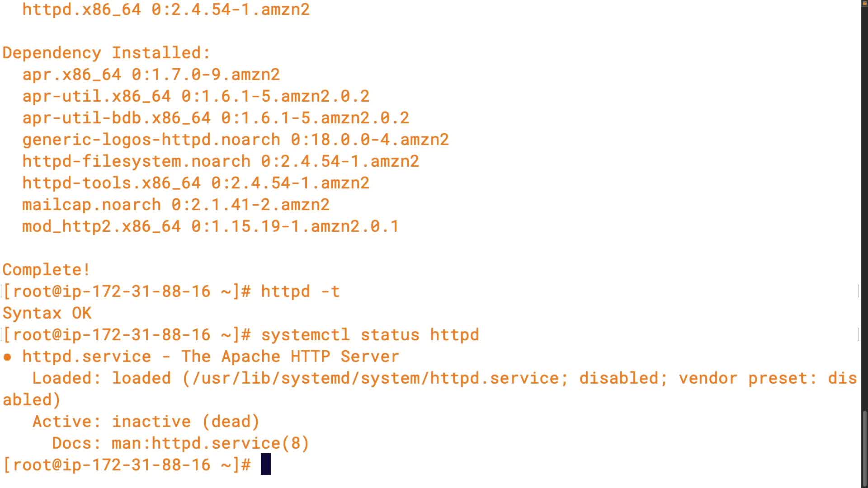Click 'The Apache HTTP Server' service description
Viewport: 868px width, 488px height.
(x=290, y=357)
